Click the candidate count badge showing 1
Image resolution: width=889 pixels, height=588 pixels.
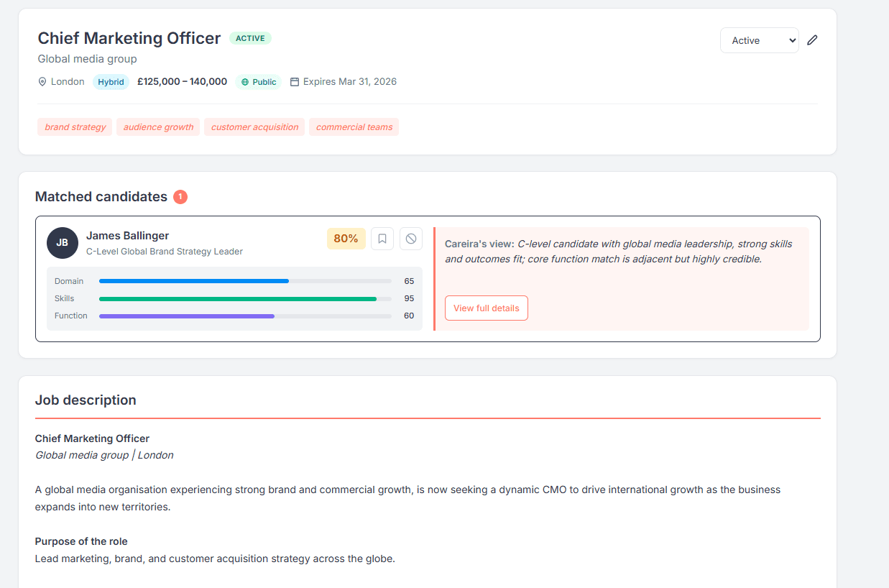(180, 196)
